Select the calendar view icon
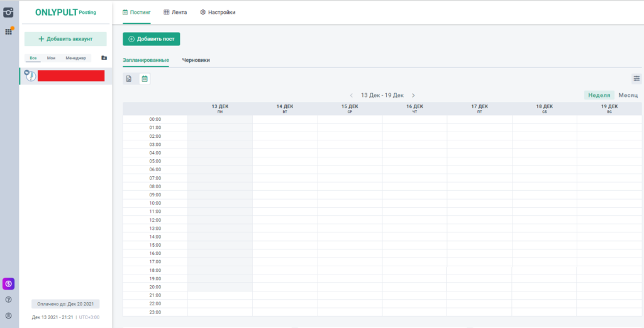Screen dimensions: 644x328 coord(145,79)
